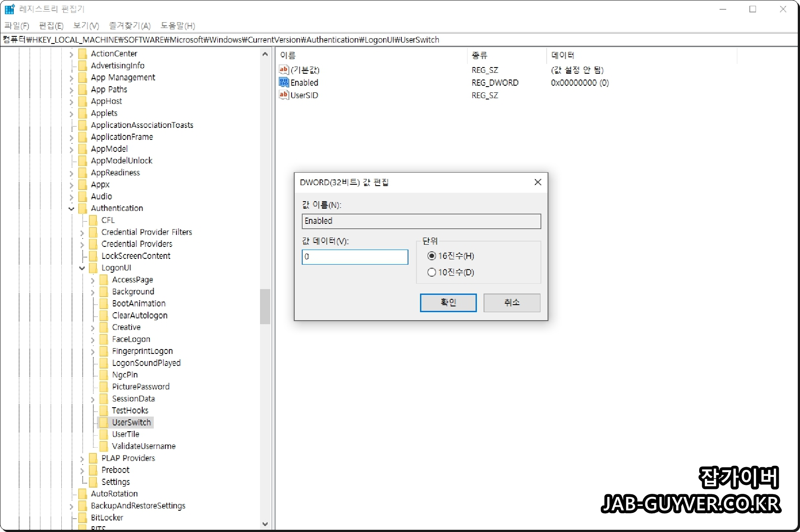The image size is (800, 532).
Task: Click the CFL folder icon
Action: (x=93, y=220)
